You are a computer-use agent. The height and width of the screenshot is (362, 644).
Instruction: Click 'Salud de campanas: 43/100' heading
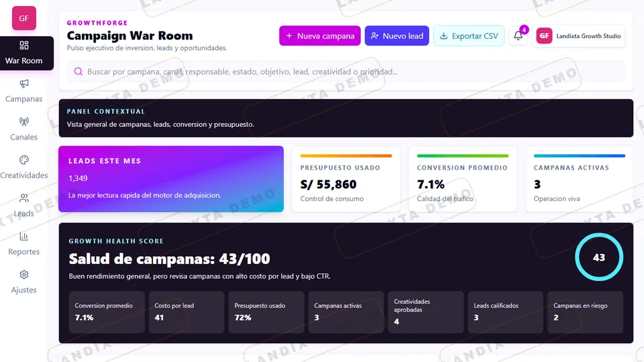[169, 259]
